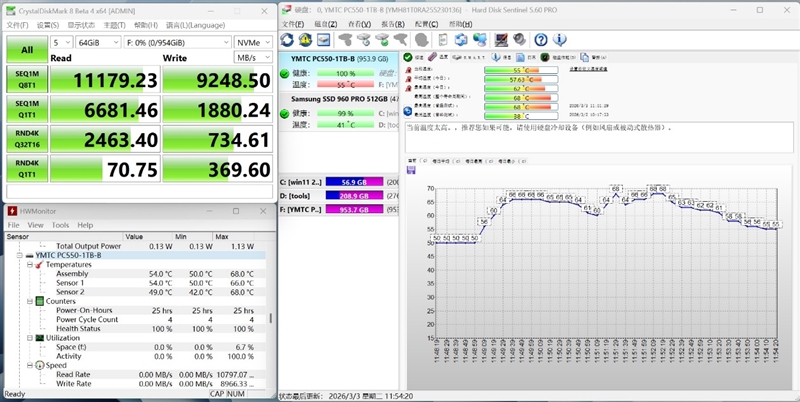This screenshot has width=800, height=402.
Task: Collapse the Counters group in HWMonitor
Action: [30, 302]
